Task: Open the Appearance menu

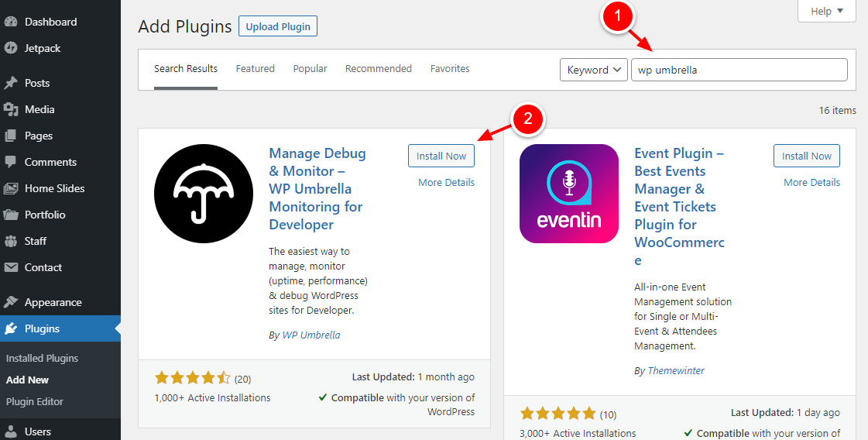Action: pos(60,303)
